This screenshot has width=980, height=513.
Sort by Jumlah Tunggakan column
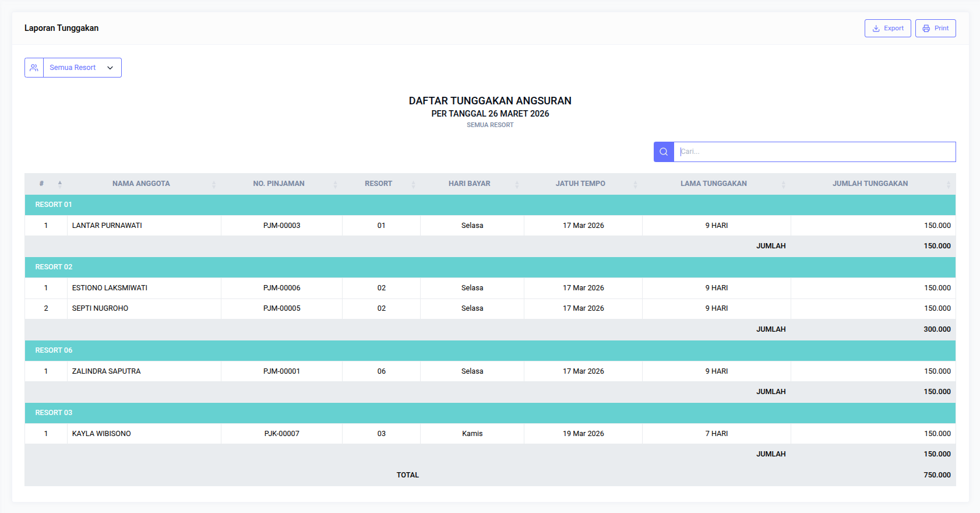870,184
